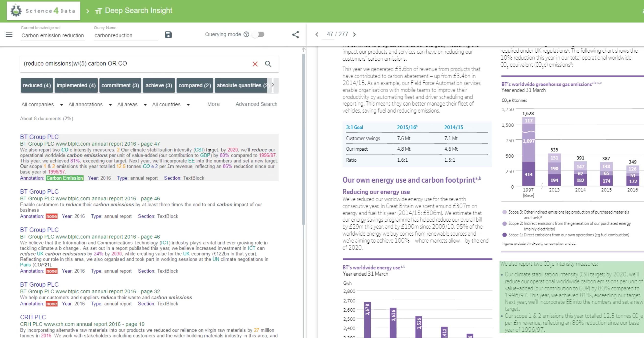
Task: Select the 'implemented (4)' keyword chip
Action: point(76,85)
